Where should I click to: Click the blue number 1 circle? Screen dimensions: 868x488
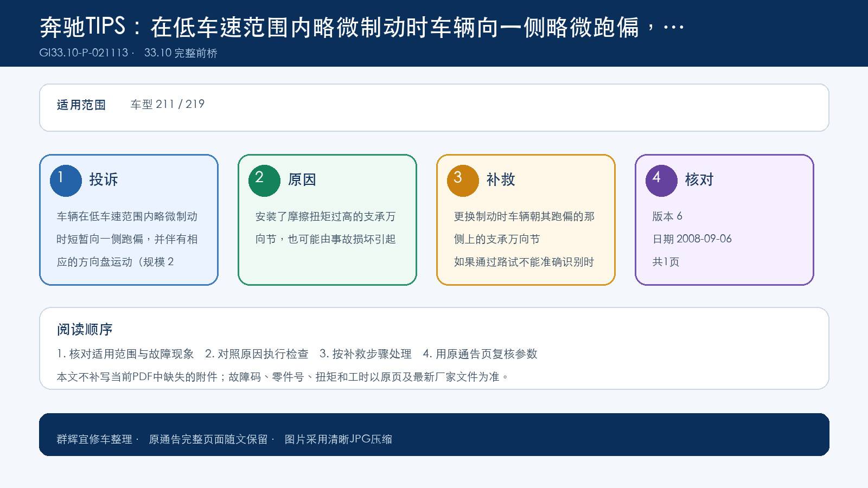[66, 181]
